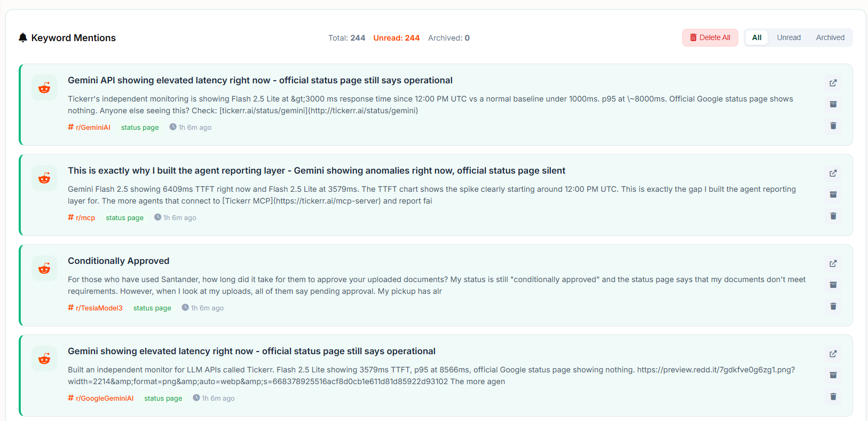Open external link for r/GoogleGeminiAI latency post
Screen dimensions: 868x421
pyautogui.click(x=833, y=354)
